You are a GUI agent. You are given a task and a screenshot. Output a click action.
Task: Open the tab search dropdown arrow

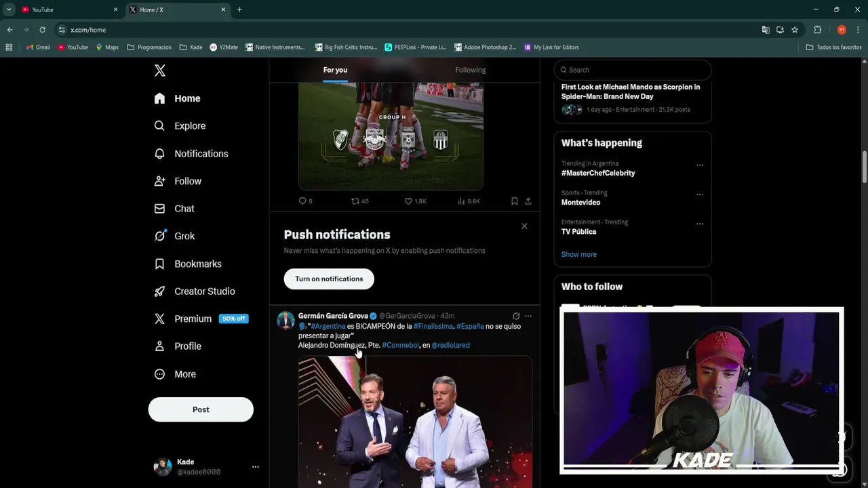[x=8, y=9]
